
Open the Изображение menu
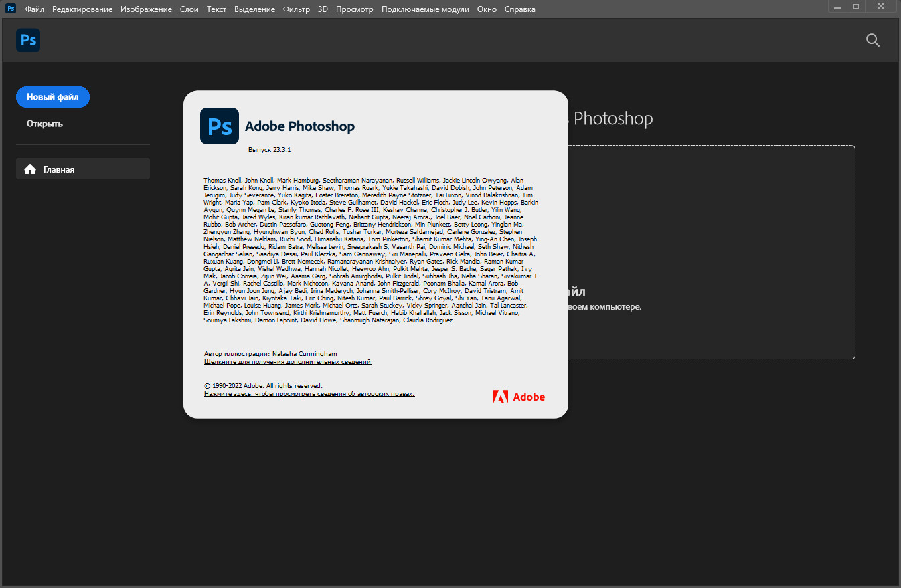(x=146, y=9)
